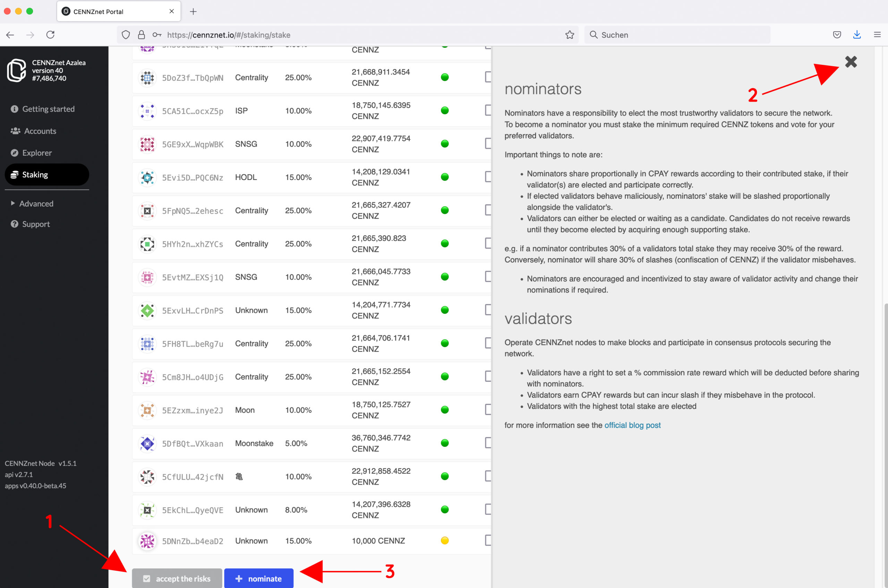Expand the Advanced sidebar group
Viewport: 888px width, 588px height.
[x=32, y=204]
